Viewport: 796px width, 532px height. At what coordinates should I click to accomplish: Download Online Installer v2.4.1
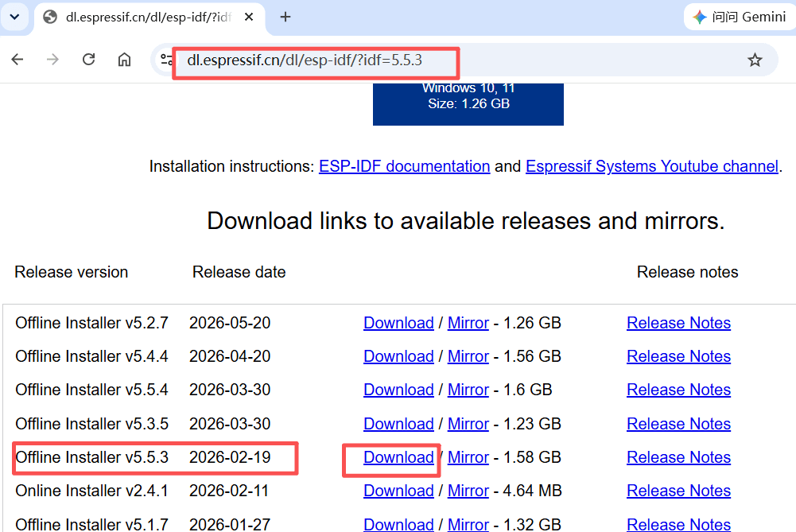click(x=398, y=491)
